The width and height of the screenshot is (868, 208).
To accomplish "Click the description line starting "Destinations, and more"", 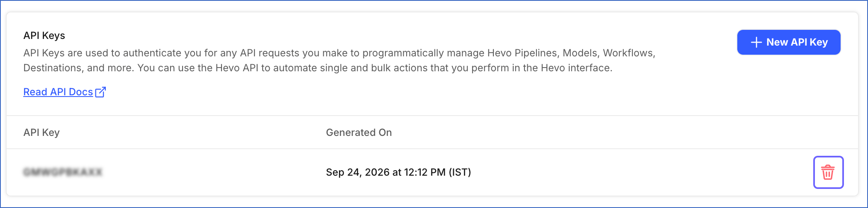I will [318, 68].
